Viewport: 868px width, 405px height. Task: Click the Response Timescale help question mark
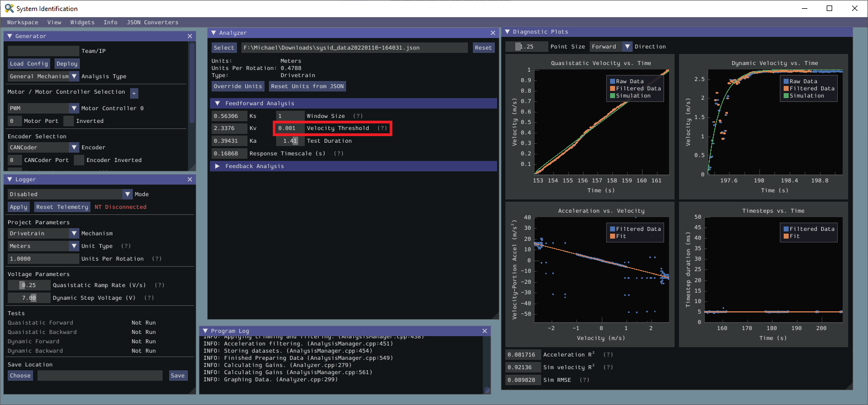pyautogui.click(x=339, y=154)
